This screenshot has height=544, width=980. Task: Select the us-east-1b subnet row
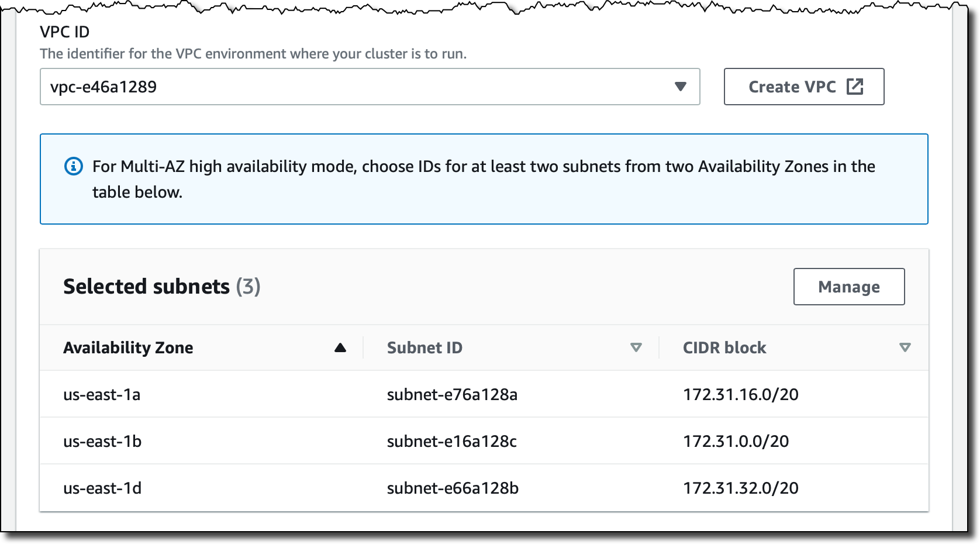point(484,441)
